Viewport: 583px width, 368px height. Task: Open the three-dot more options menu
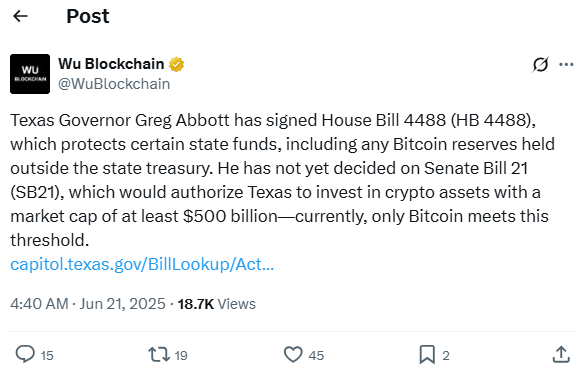pyautogui.click(x=566, y=64)
